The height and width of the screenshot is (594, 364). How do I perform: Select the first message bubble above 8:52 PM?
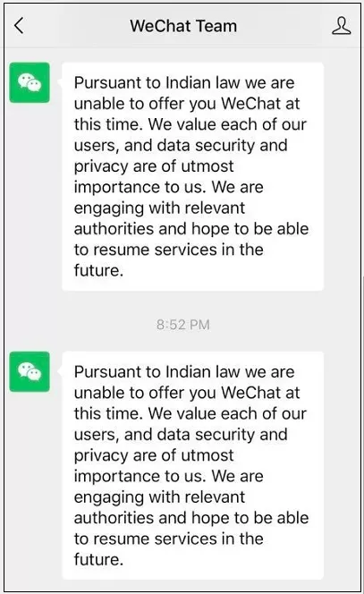[x=193, y=176]
